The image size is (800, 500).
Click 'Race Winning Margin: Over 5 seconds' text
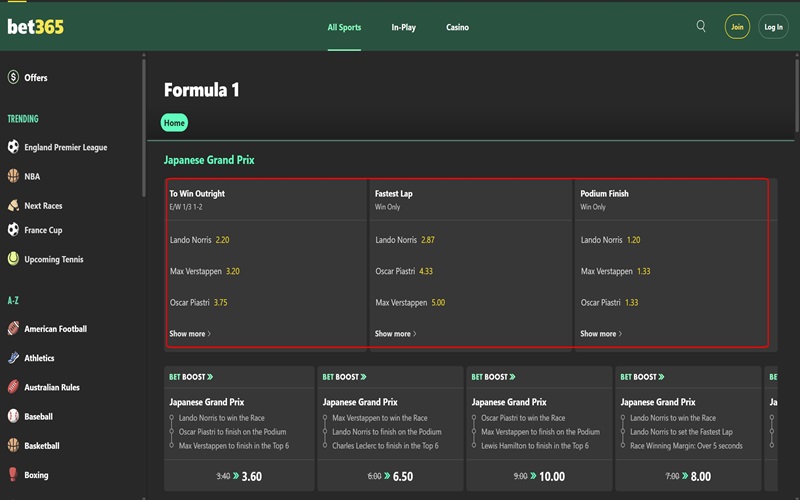pyautogui.click(x=686, y=445)
